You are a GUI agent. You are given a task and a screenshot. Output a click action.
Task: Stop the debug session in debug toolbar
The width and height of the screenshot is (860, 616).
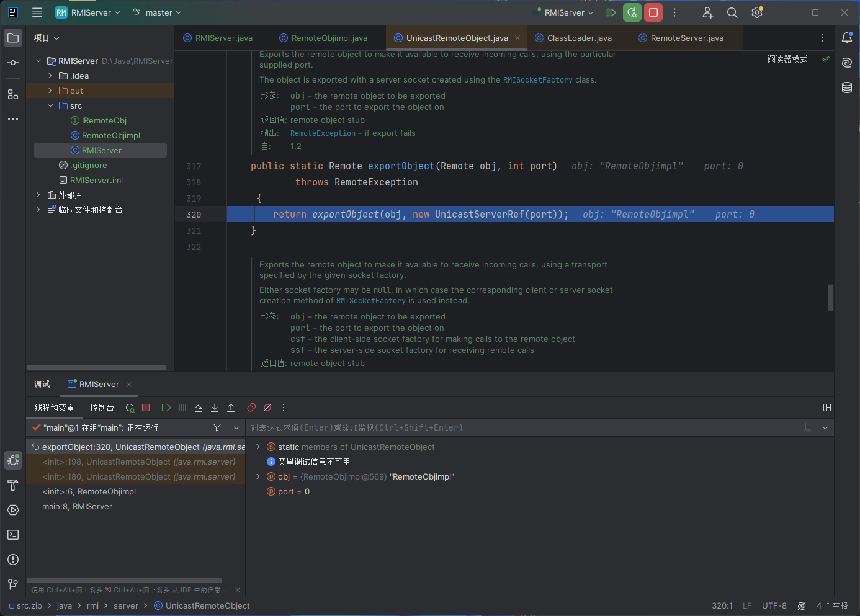pyautogui.click(x=146, y=408)
